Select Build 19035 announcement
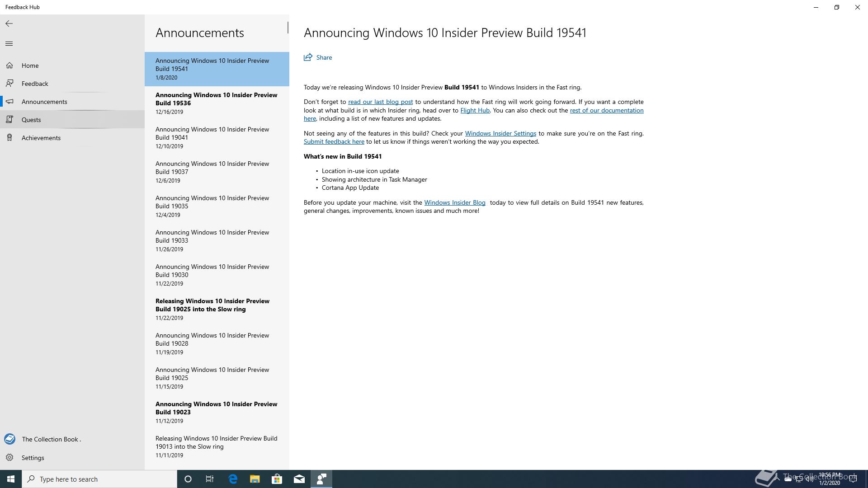This screenshot has height=488, width=868. pos(217,206)
